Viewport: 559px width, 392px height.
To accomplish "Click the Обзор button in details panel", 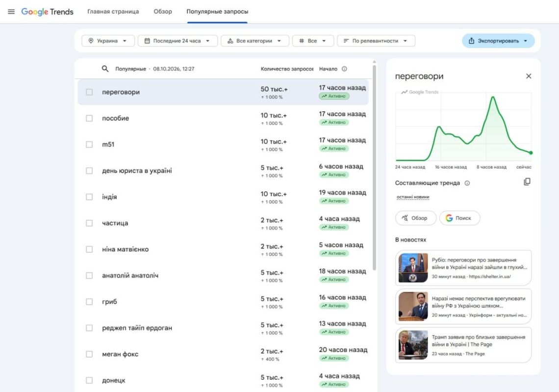I will 415,218.
